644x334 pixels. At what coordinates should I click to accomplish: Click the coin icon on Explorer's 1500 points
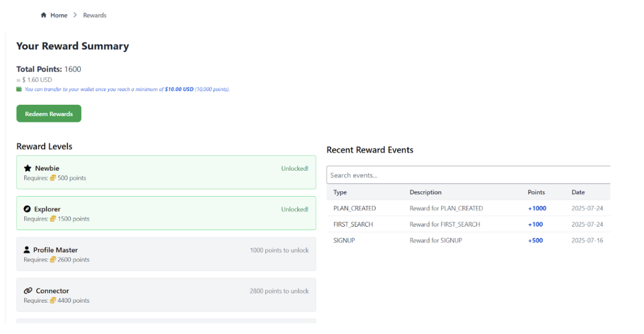53,219
